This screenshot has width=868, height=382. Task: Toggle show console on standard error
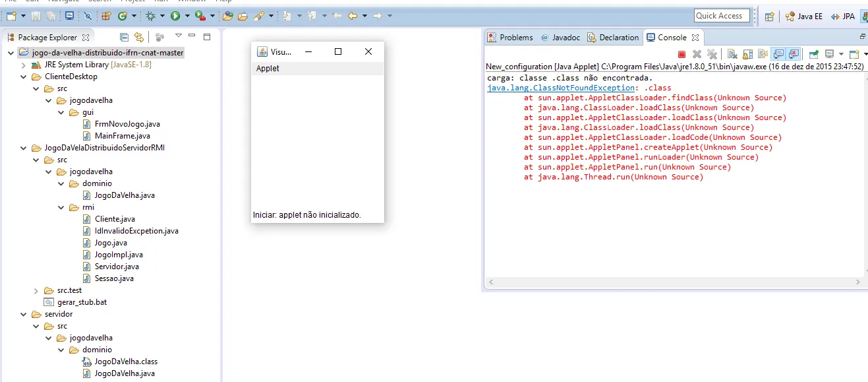794,54
